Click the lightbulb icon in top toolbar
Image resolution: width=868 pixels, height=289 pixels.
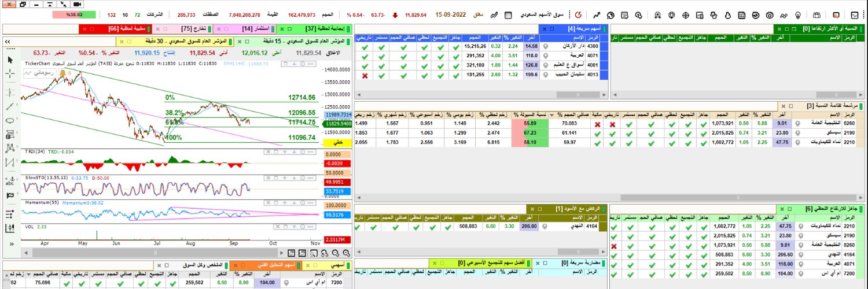[x=798, y=15]
